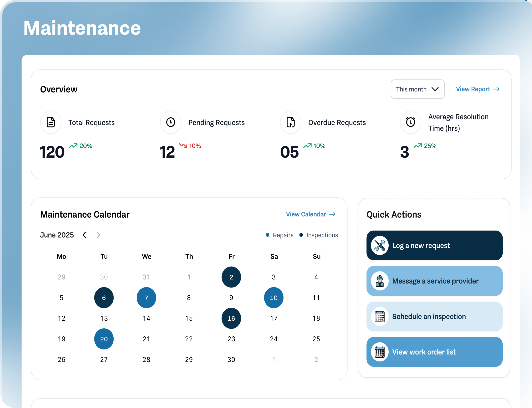Click the arrow icon after View Report
Screen dimensions: 532x408
point(496,89)
